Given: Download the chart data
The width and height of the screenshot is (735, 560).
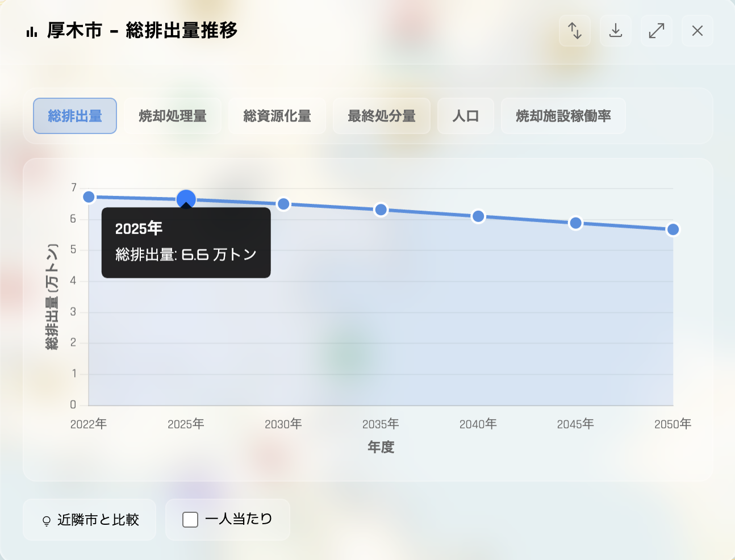Looking at the screenshot, I should coord(616,31).
